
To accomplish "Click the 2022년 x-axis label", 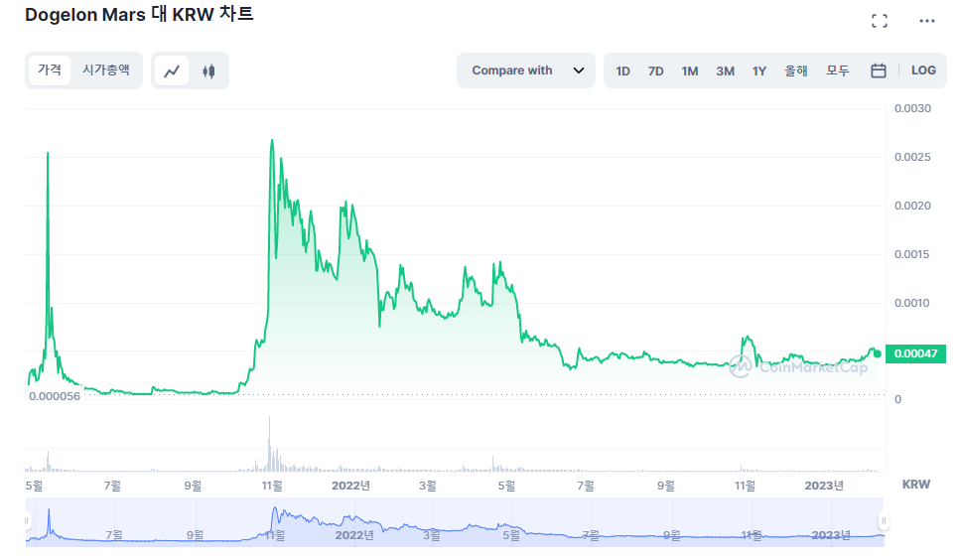I will coord(350,486).
